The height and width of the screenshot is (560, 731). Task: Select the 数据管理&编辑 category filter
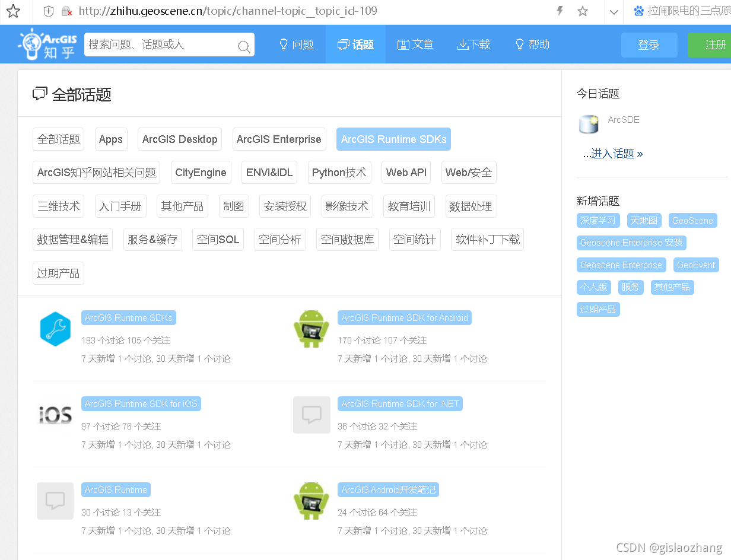73,240
